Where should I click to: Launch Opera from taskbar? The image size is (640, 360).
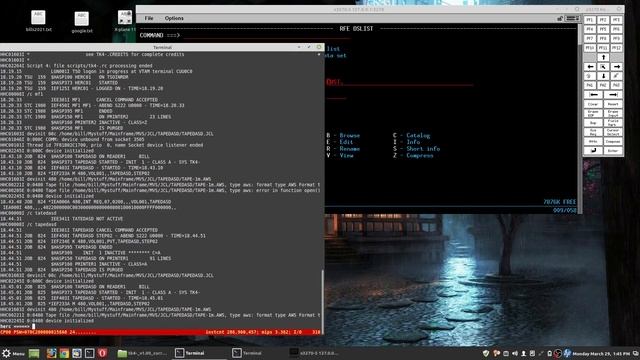pyautogui.click(x=102, y=353)
